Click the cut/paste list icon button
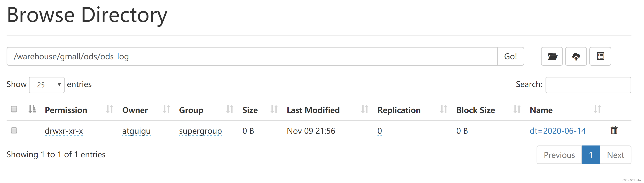This screenshot has width=644, height=183. coord(600,56)
